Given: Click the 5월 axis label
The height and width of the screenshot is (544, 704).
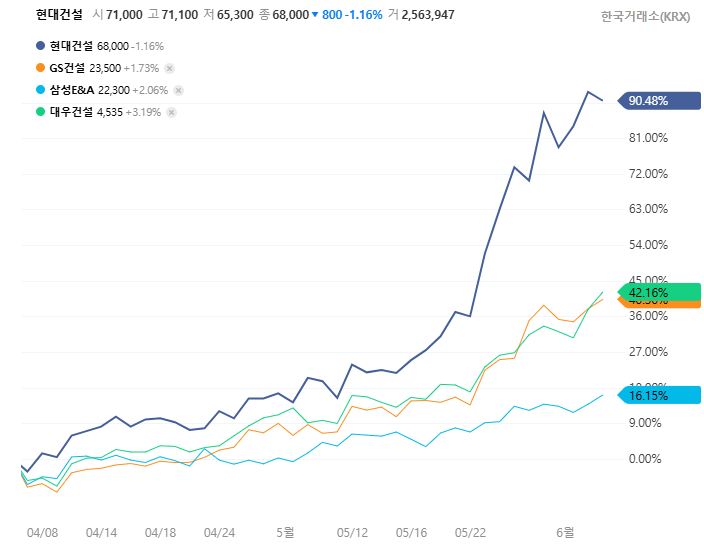Looking at the screenshot, I should click(x=285, y=532).
